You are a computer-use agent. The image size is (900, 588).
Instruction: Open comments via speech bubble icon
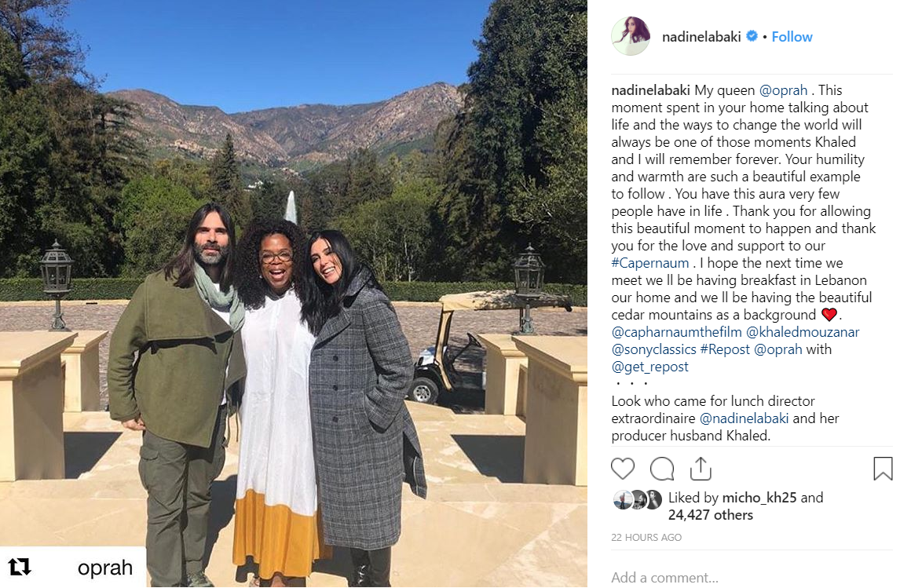pos(662,469)
